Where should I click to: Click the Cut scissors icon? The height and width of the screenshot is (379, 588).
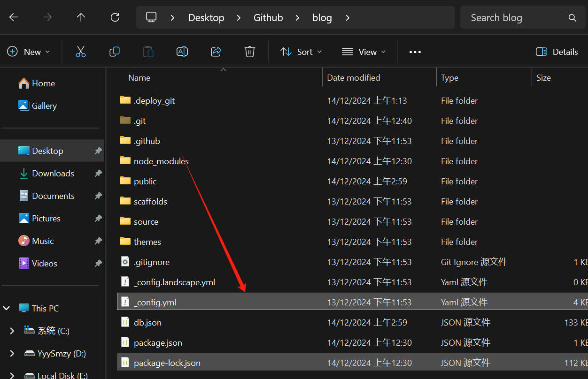[81, 52]
